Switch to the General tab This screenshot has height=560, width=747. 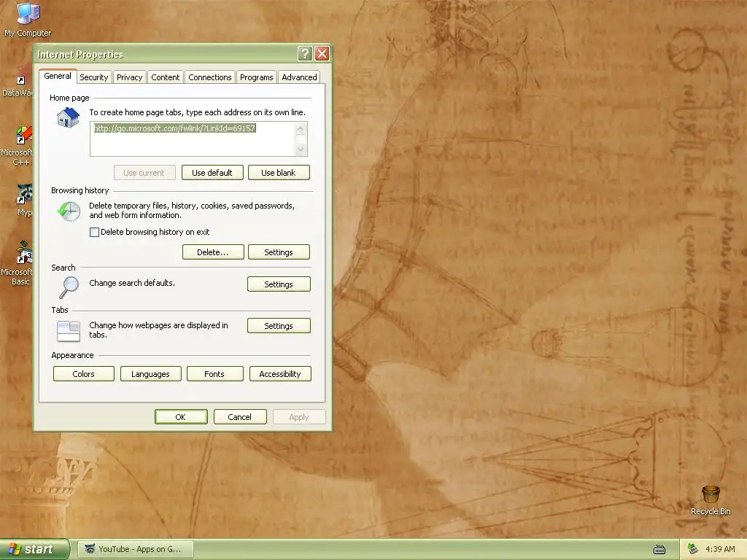pyautogui.click(x=58, y=76)
